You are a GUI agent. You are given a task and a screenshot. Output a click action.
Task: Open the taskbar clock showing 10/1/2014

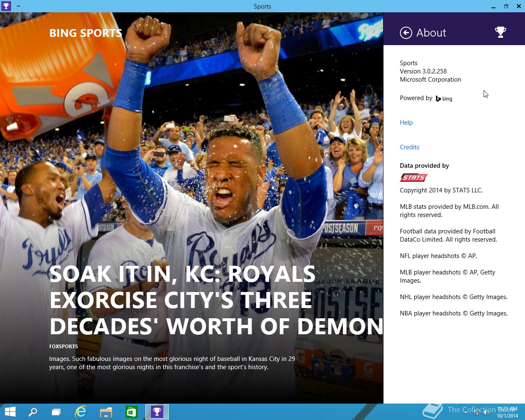(507, 412)
